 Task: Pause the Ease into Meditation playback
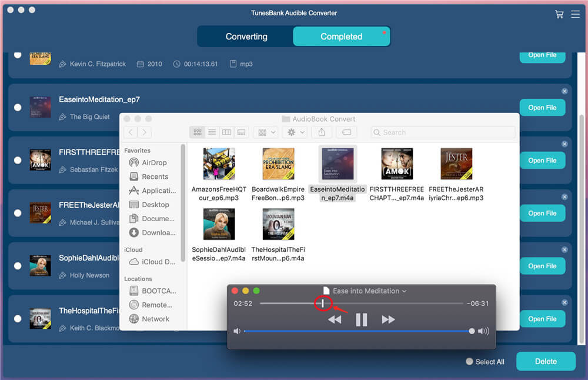tap(362, 319)
